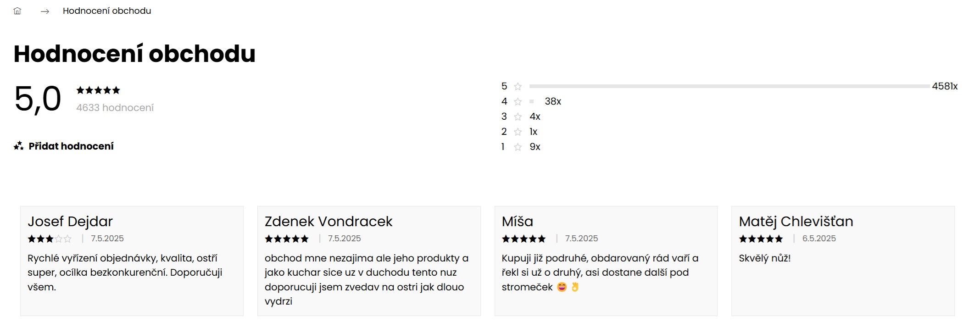Select the 38x four-star count

click(x=553, y=101)
